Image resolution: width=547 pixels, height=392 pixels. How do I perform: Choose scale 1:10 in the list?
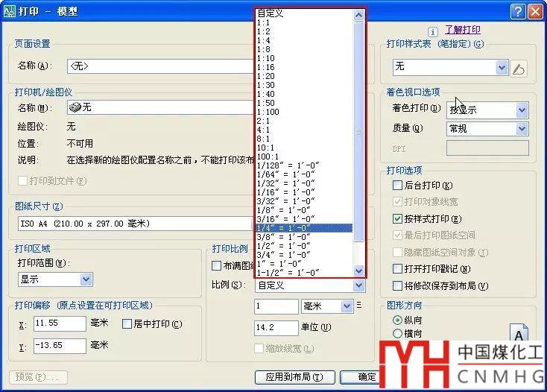point(304,58)
